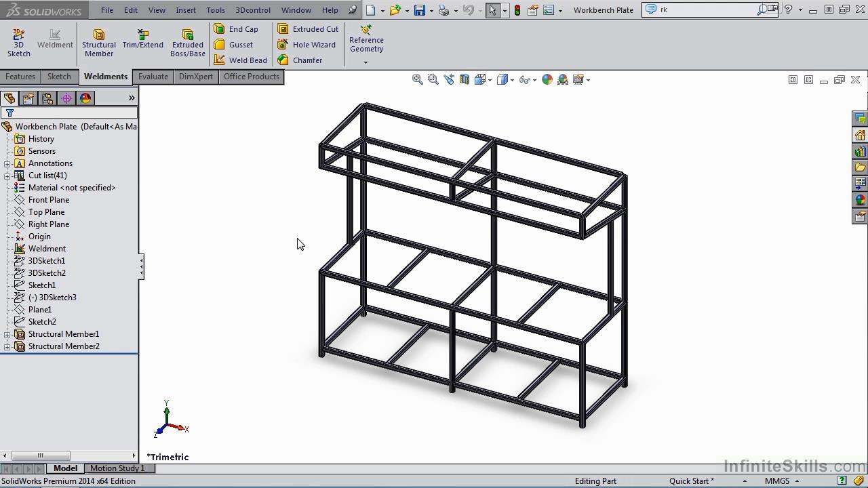Open the File menu
The height and width of the screenshot is (488, 868).
tap(107, 10)
